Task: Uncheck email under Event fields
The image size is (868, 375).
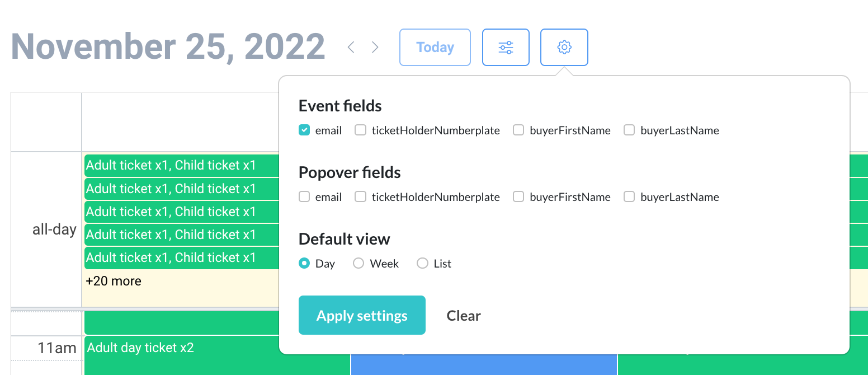Action: (x=304, y=130)
